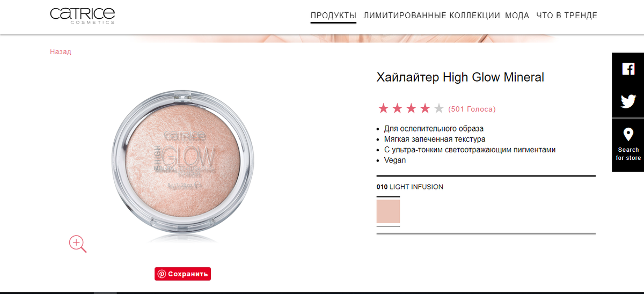Open the ЧТО В ТРЕНДЕ menu item
The height and width of the screenshot is (294, 644).
566,16
